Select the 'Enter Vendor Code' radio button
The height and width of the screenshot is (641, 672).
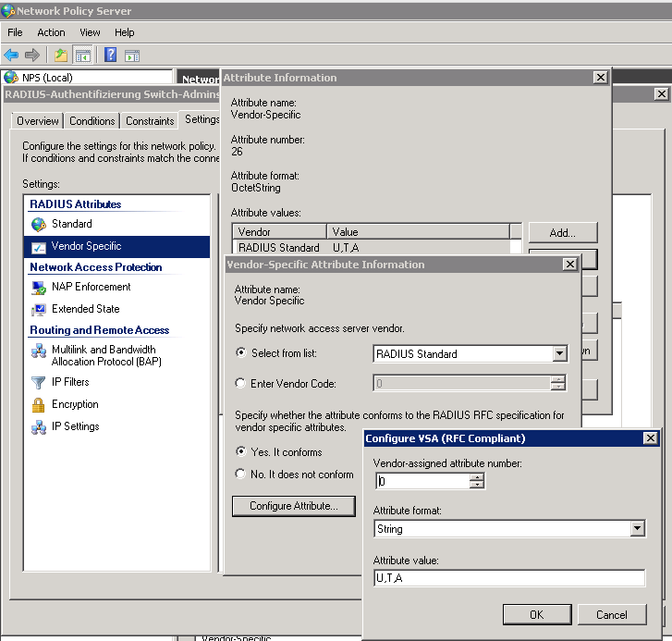240,383
